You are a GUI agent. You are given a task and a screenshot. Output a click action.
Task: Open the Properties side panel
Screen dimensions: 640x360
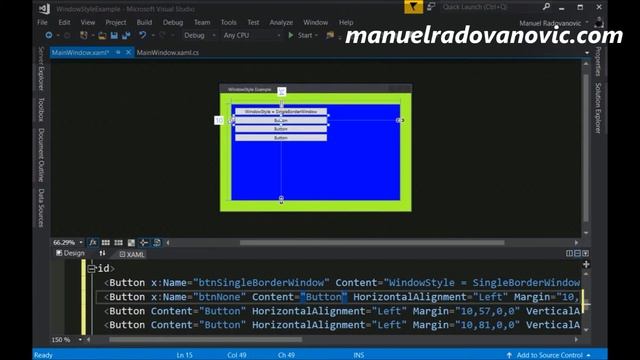click(x=598, y=62)
